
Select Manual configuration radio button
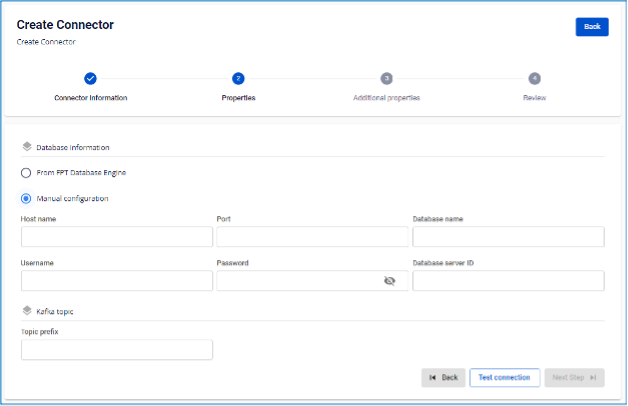[26, 199]
